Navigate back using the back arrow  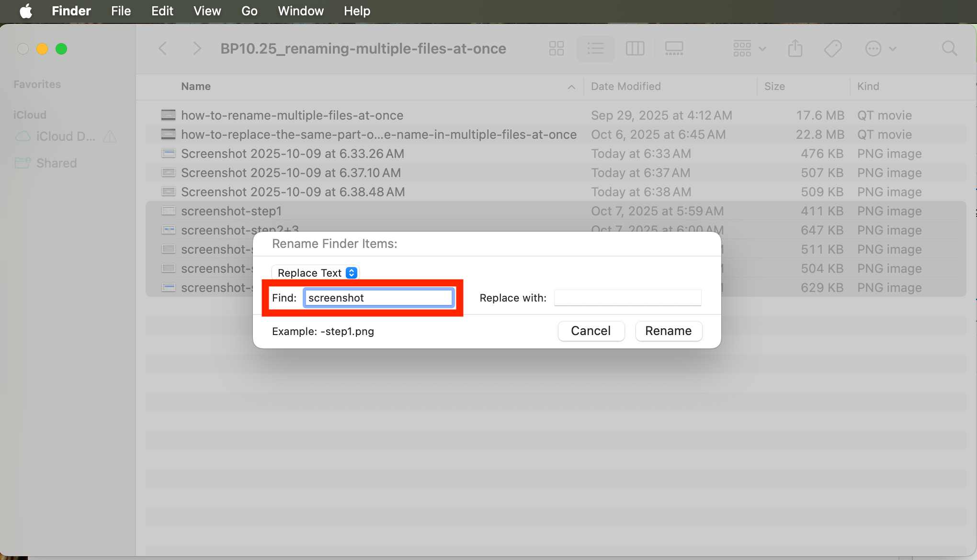tap(163, 48)
